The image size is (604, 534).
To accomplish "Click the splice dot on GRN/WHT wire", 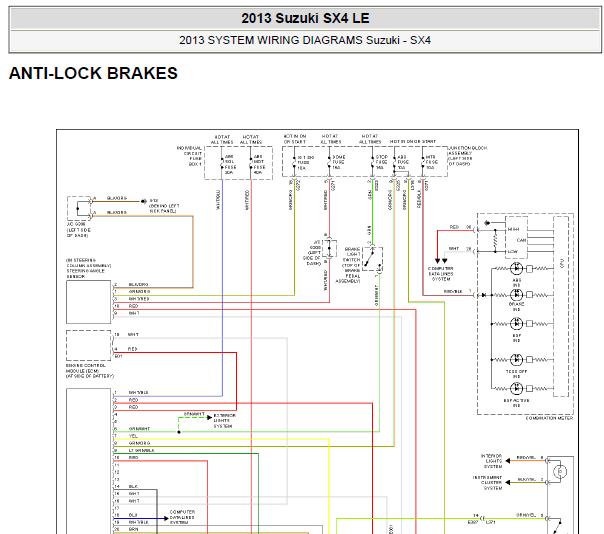I will pos(179,432).
